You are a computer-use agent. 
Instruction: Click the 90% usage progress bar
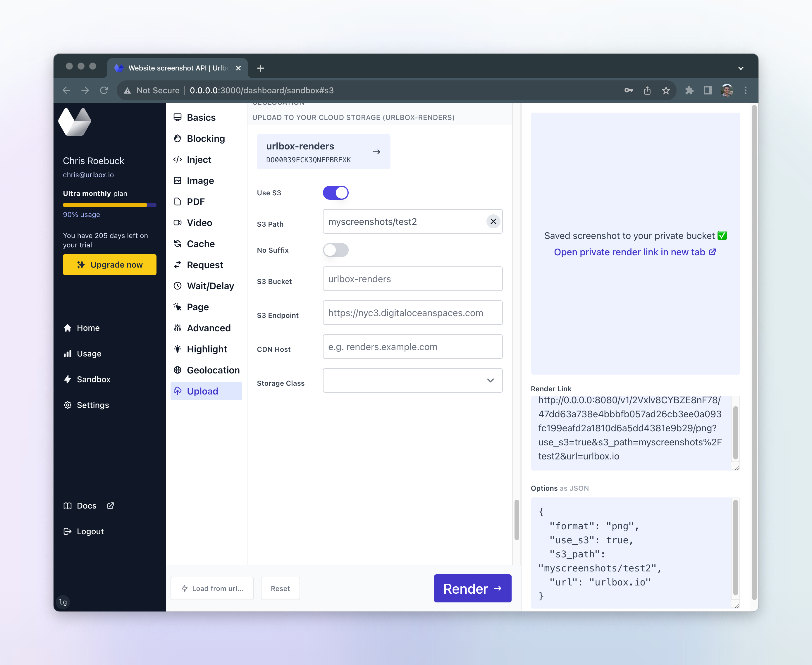coord(109,205)
